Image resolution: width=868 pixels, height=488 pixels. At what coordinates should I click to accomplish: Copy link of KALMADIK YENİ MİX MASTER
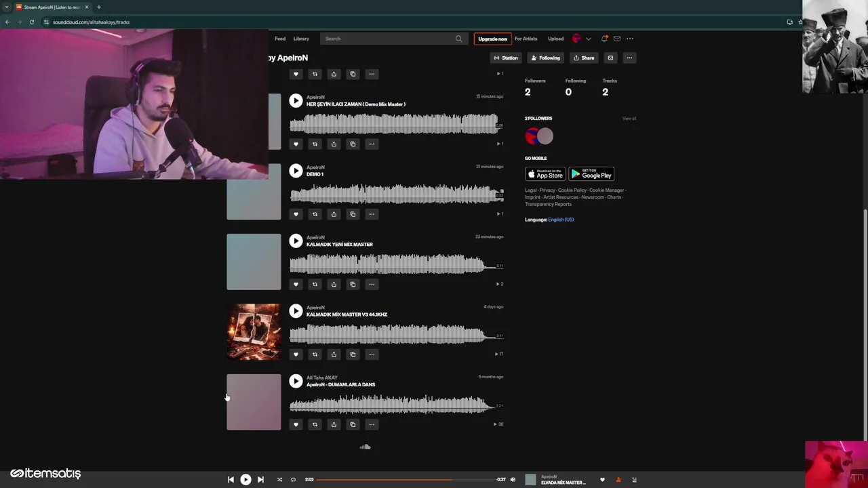(353, 284)
